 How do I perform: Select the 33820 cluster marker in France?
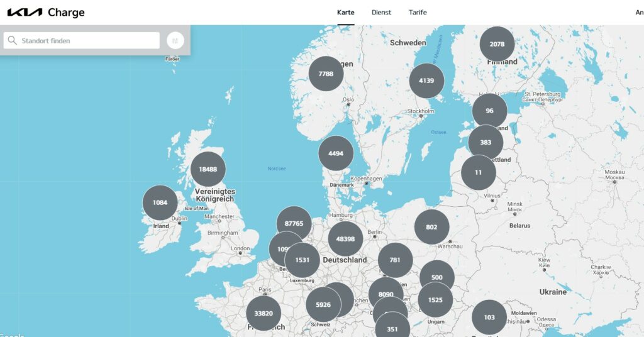[264, 313]
